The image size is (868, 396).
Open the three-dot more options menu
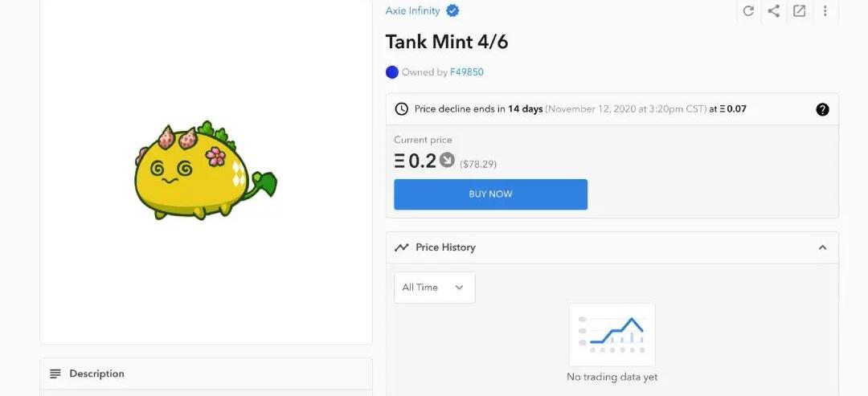(x=825, y=11)
